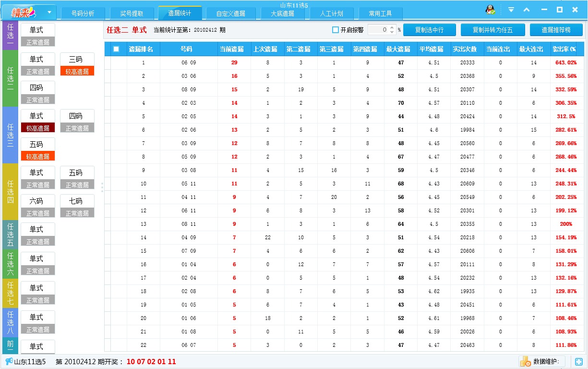Image resolution: width=588 pixels, height=369 pixels.
Task: Select the 单式 极高遗漏 panel in 任选三
Action: click(37, 122)
